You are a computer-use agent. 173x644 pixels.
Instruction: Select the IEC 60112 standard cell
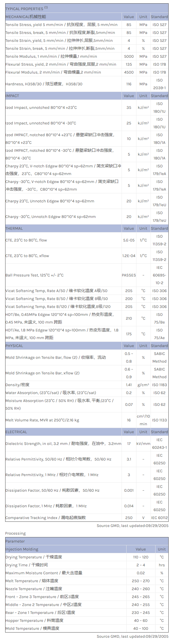159,518
